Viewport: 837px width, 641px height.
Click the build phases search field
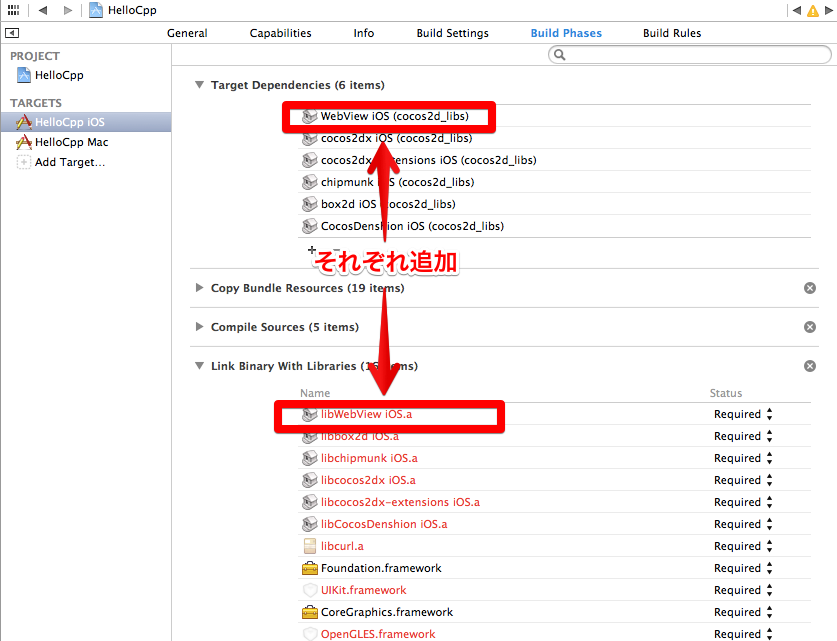pos(690,54)
